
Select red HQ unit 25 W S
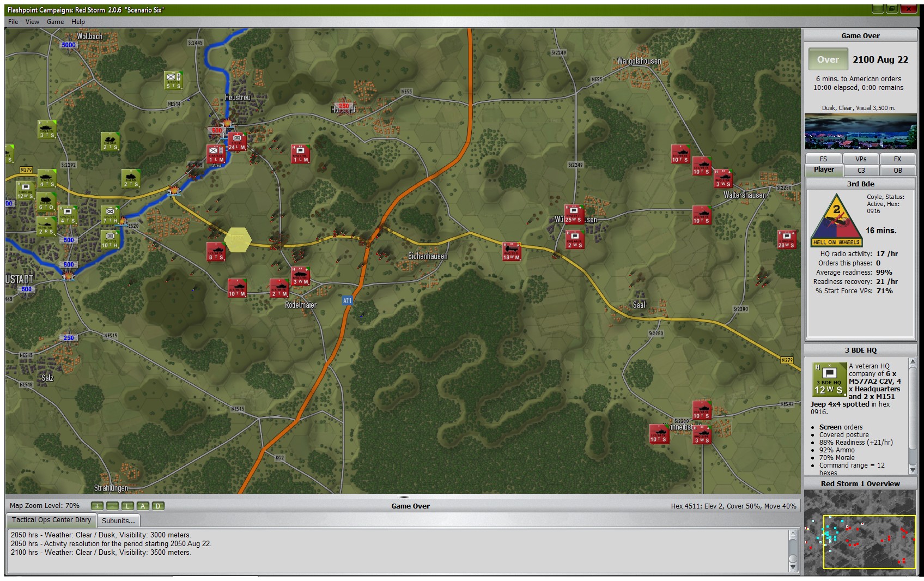coord(574,214)
